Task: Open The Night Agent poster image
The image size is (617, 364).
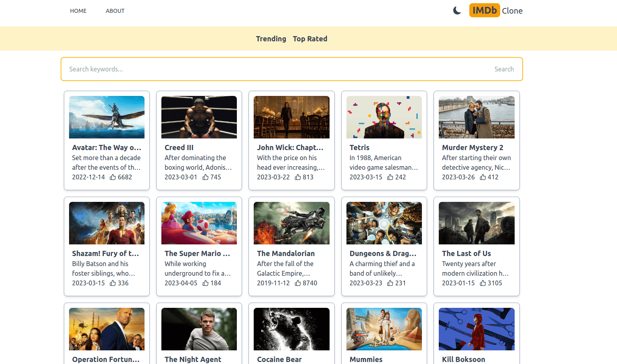Action: coord(199,329)
